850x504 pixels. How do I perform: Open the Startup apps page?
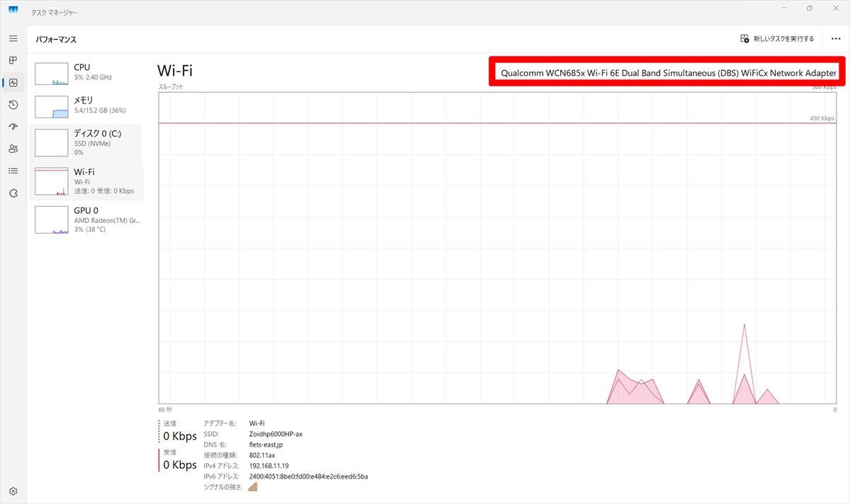click(x=13, y=127)
